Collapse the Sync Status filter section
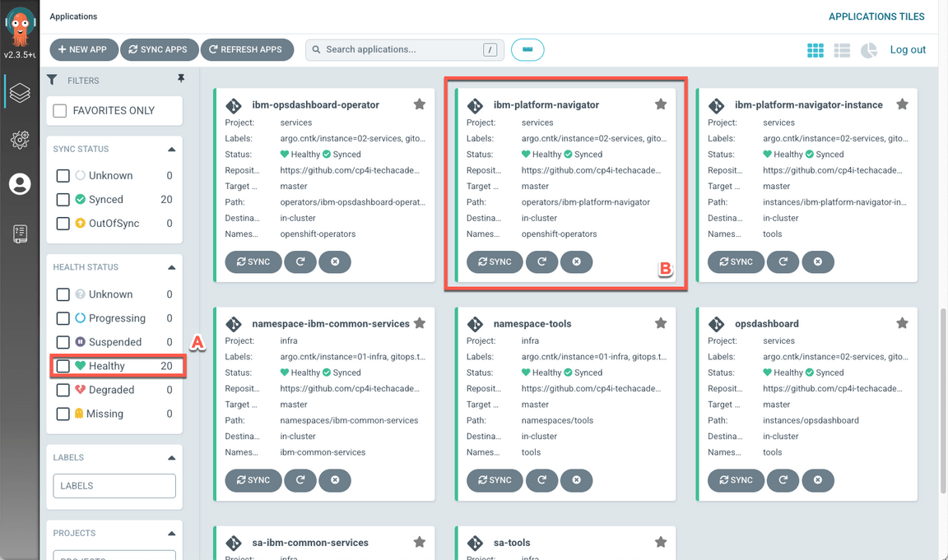Viewport: 948px width, 560px height. click(x=171, y=150)
